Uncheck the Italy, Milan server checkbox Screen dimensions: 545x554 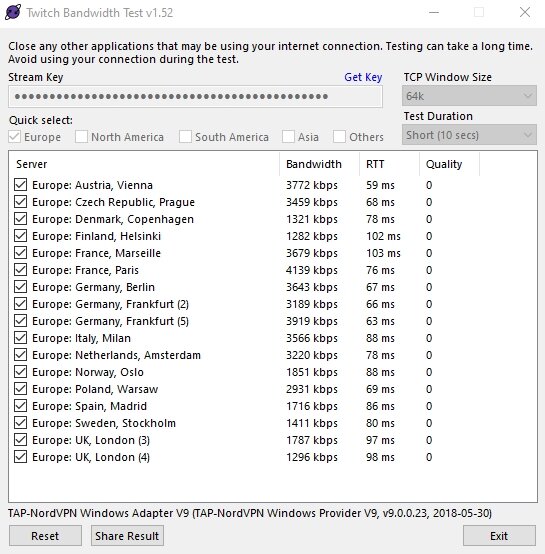click(x=20, y=338)
